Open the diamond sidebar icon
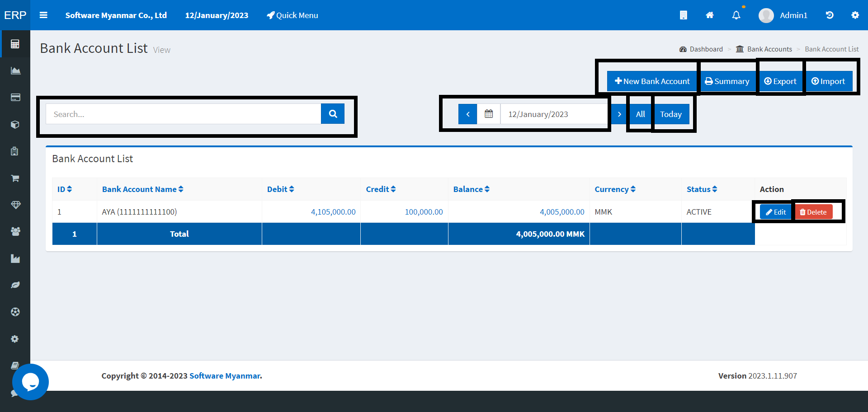 [x=15, y=205]
